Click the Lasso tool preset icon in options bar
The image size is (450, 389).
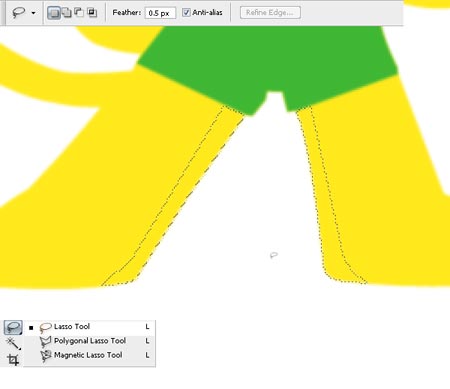pyautogui.click(x=19, y=13)
